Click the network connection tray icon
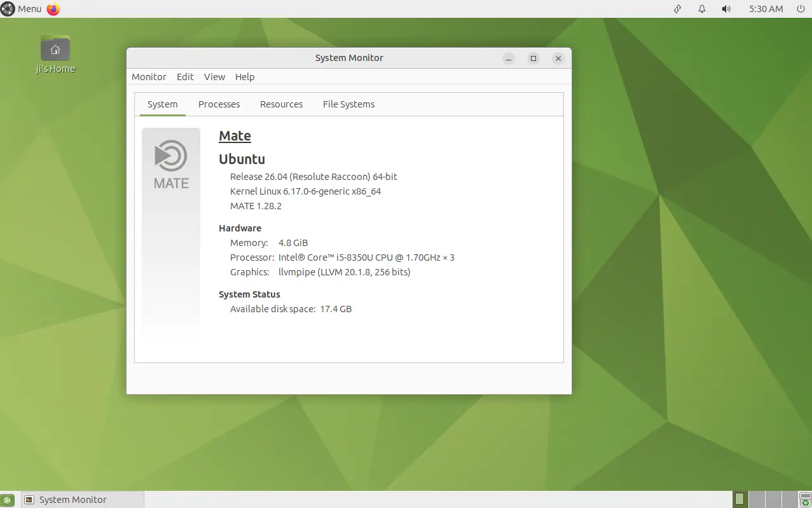Image resolution: width=812 pixels, height=508 pixels. pos(678,9)
